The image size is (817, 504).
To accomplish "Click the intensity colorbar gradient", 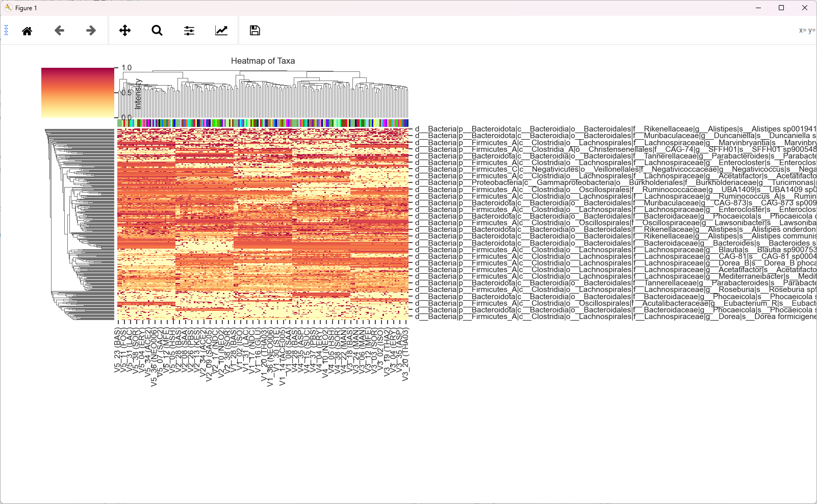I will click(x=78, y=93).
